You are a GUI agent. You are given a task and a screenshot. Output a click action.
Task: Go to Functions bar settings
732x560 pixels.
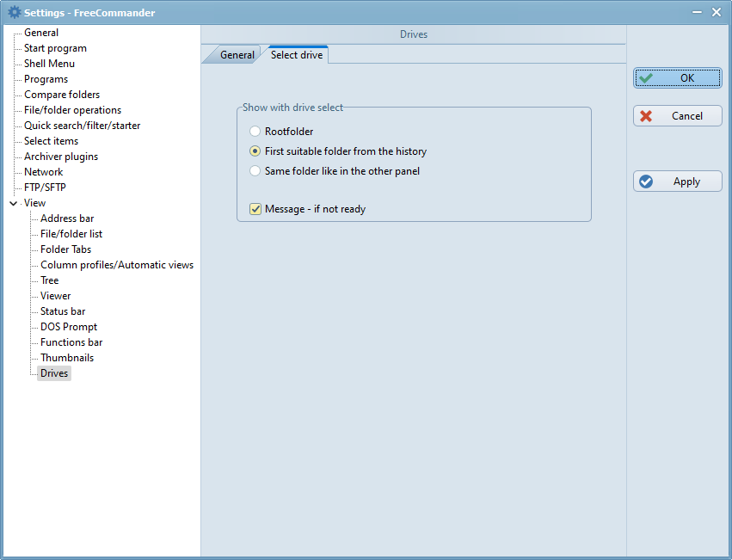tap(71, 342)
